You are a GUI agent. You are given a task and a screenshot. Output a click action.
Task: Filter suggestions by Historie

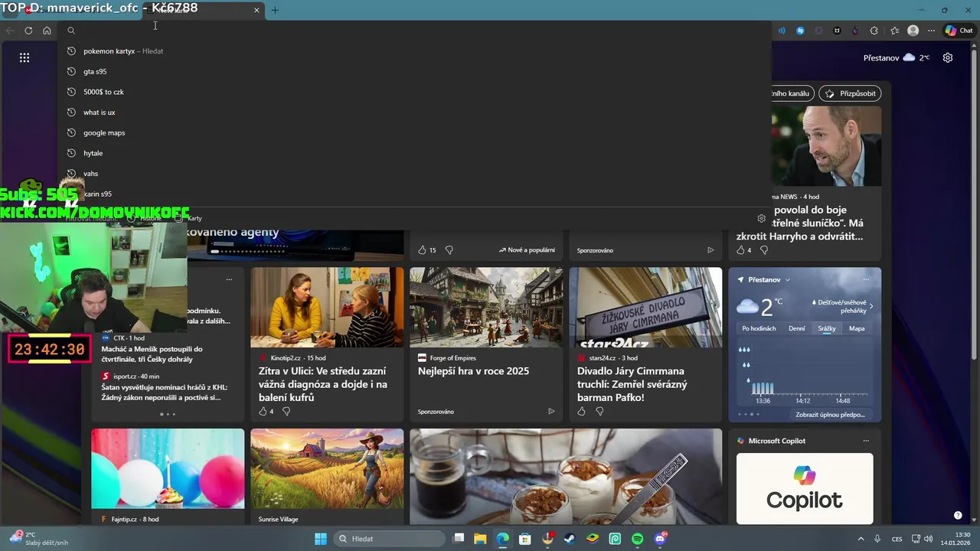[x=145, y=218]
